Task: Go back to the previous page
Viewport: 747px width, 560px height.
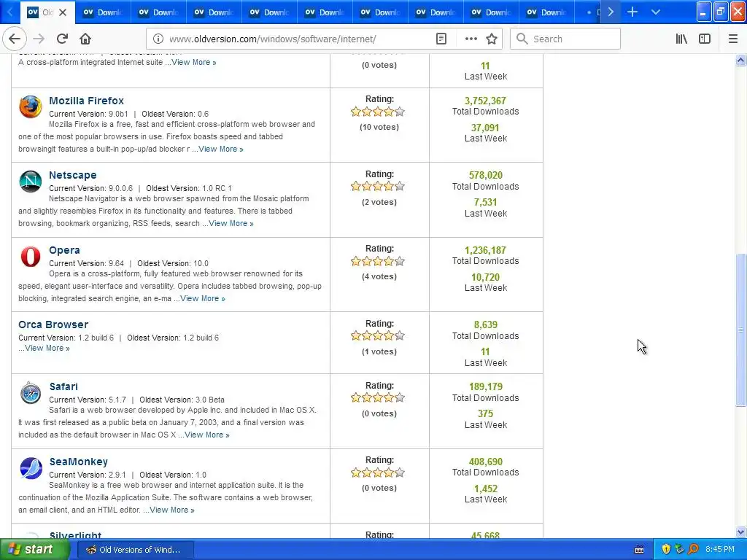Action: click(15, 39)
